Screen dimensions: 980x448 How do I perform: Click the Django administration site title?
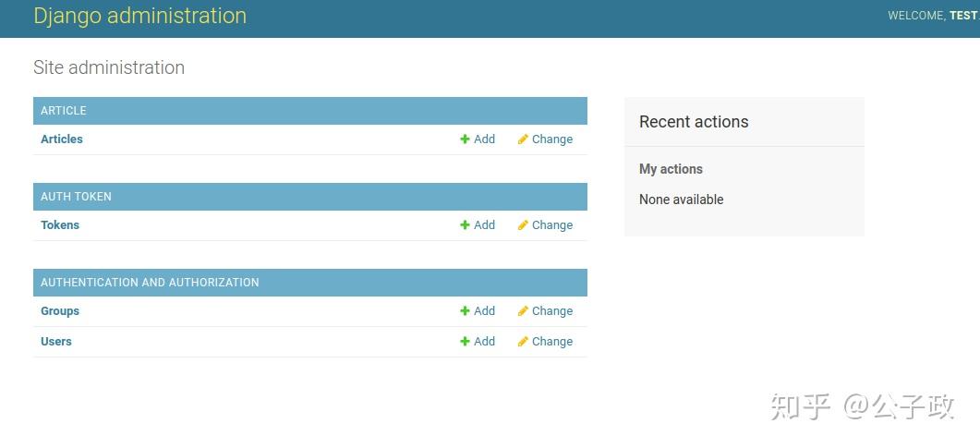(140, 16)
